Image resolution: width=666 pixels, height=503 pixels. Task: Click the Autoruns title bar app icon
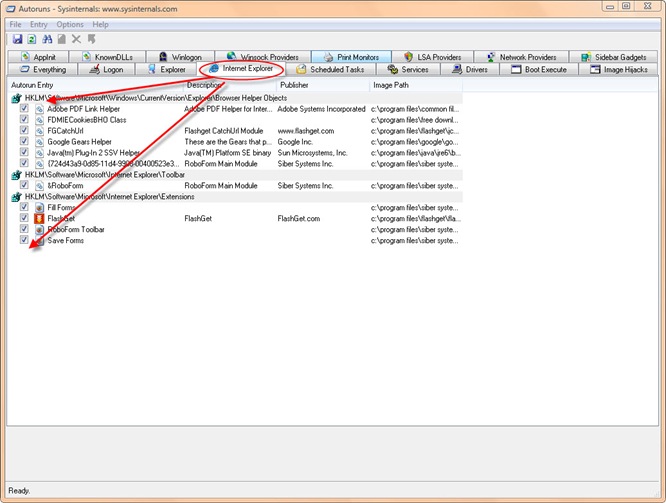click(x=10, y=9)
